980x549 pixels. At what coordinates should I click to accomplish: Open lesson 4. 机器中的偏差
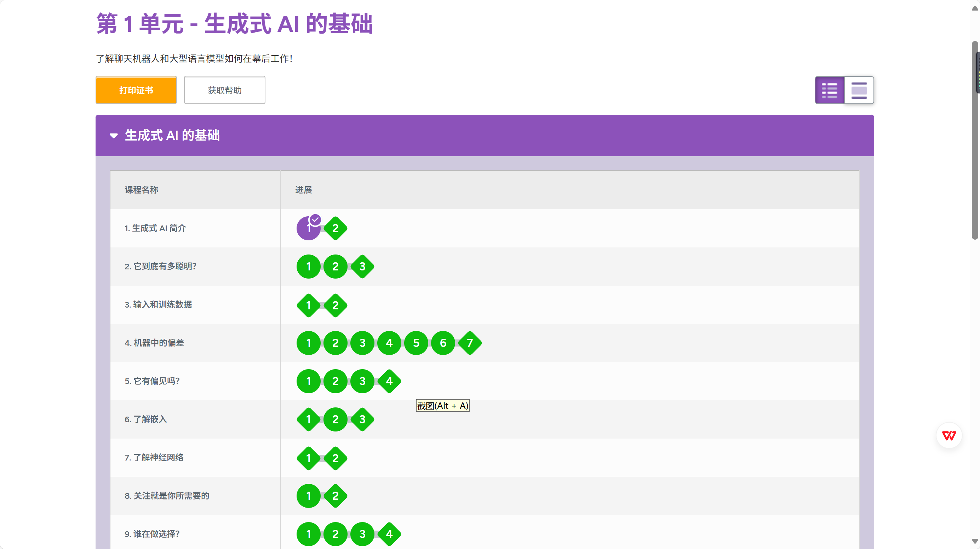[154, 343]
